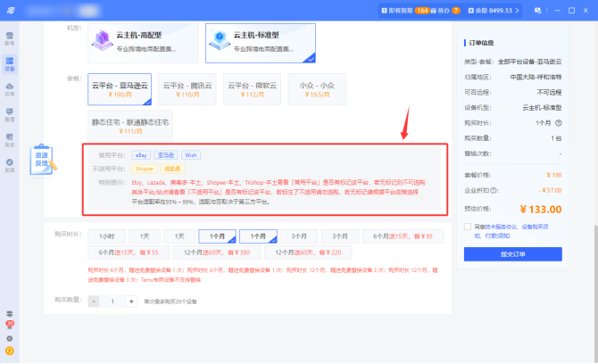Select the 云主机-高配型 machine type card
The width and height of the screenshot is (598, 364).
click(x=143, y=43)
